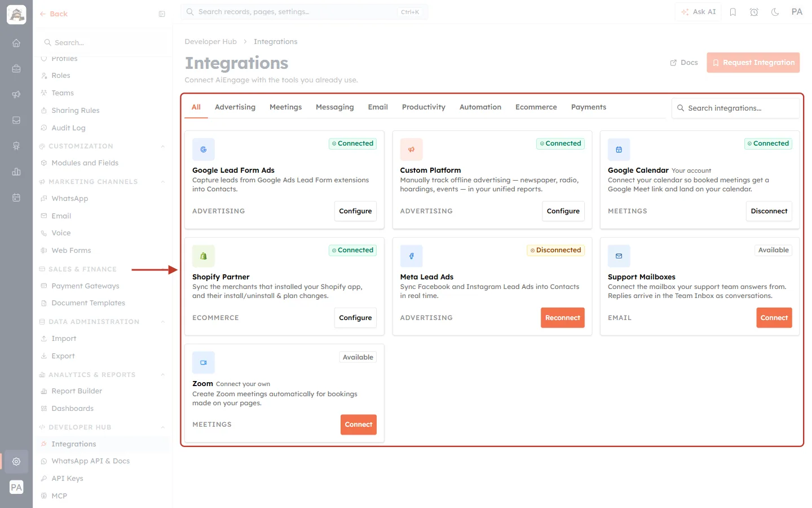Collapse the Marketing Channels section

click(163, 182)
